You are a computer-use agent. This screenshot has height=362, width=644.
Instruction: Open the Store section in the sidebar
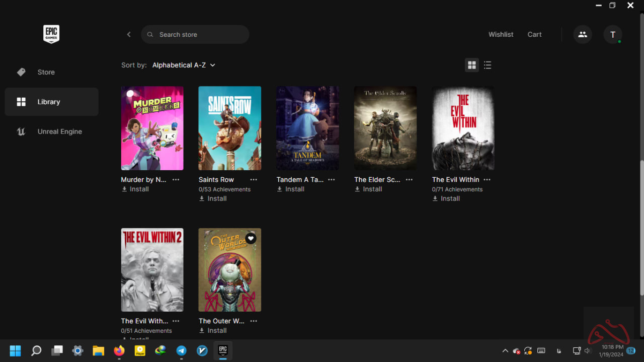[46, 72]
